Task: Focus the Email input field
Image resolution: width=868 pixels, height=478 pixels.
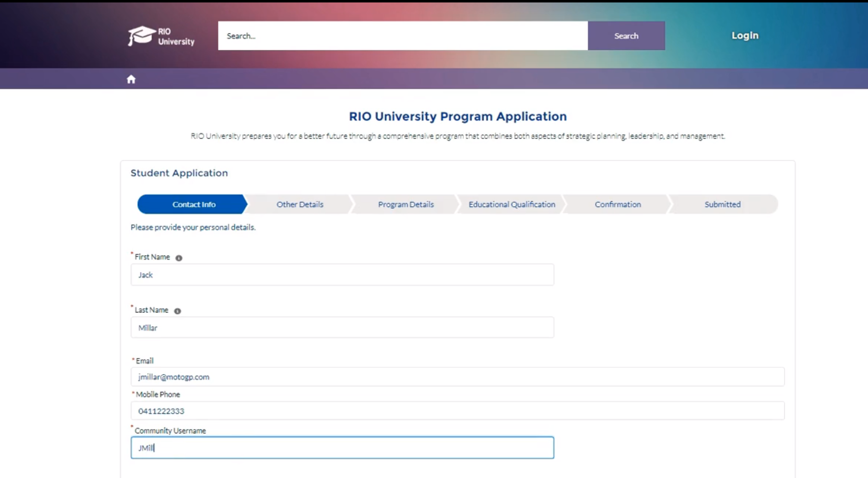Action: 457,377
